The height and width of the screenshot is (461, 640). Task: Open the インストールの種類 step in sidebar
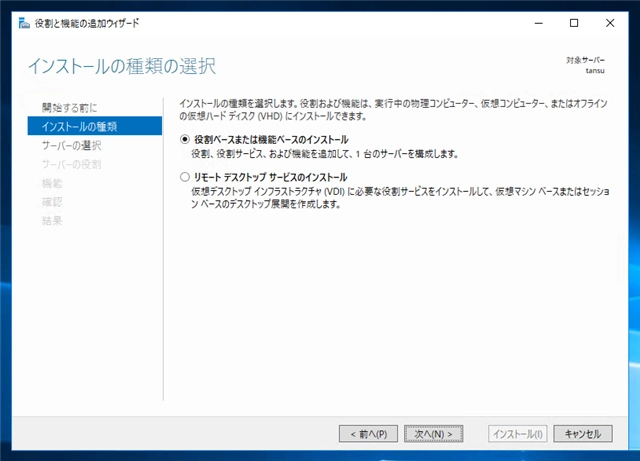pos(95,126)
